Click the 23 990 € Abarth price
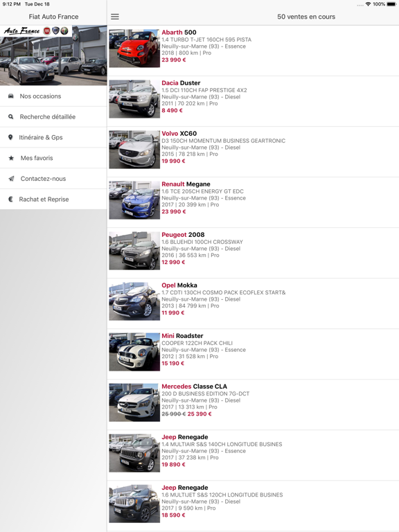Viewport: 399px width, 532px height. click(x=174, y=60)
